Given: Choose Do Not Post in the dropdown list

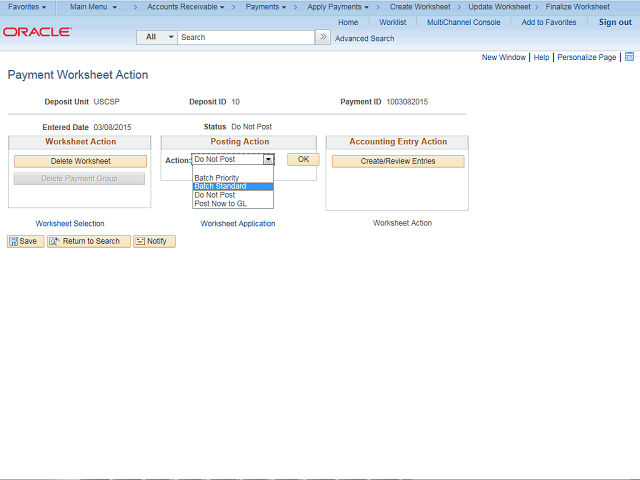Looking at the screenshot, I should point(233,195).
